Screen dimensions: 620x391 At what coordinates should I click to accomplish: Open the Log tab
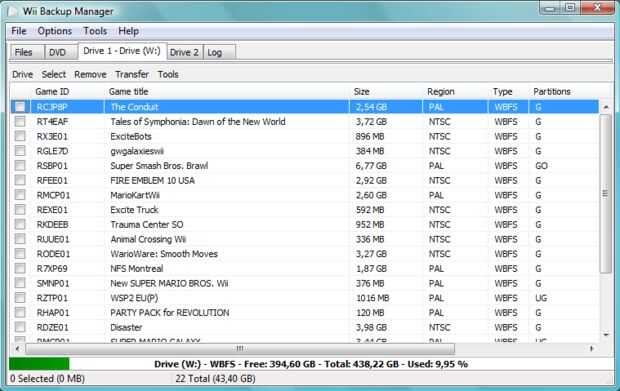point(219,52)
